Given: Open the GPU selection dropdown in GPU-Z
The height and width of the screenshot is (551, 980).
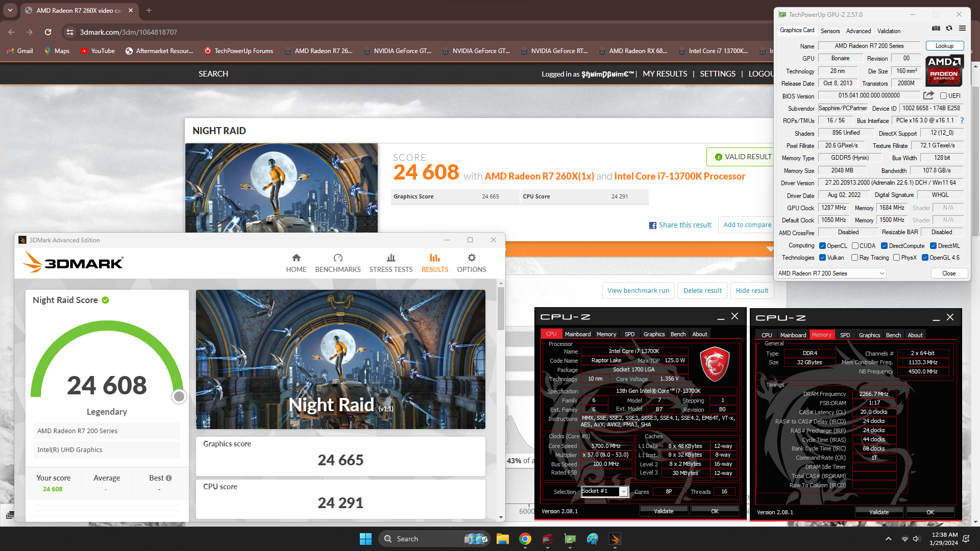Looking at the screenshot, I should 831,273.
